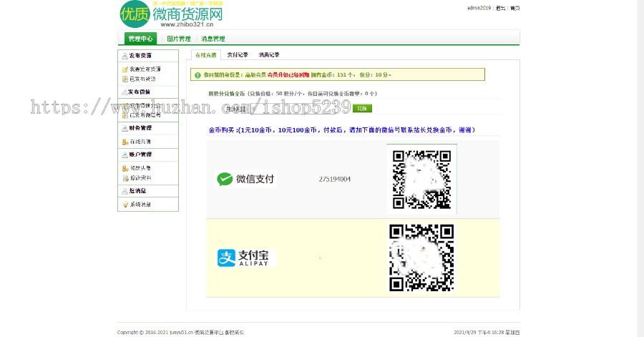Click the 支付宝 Alipay logo
The image size is (644, 337).
[246, 258]
